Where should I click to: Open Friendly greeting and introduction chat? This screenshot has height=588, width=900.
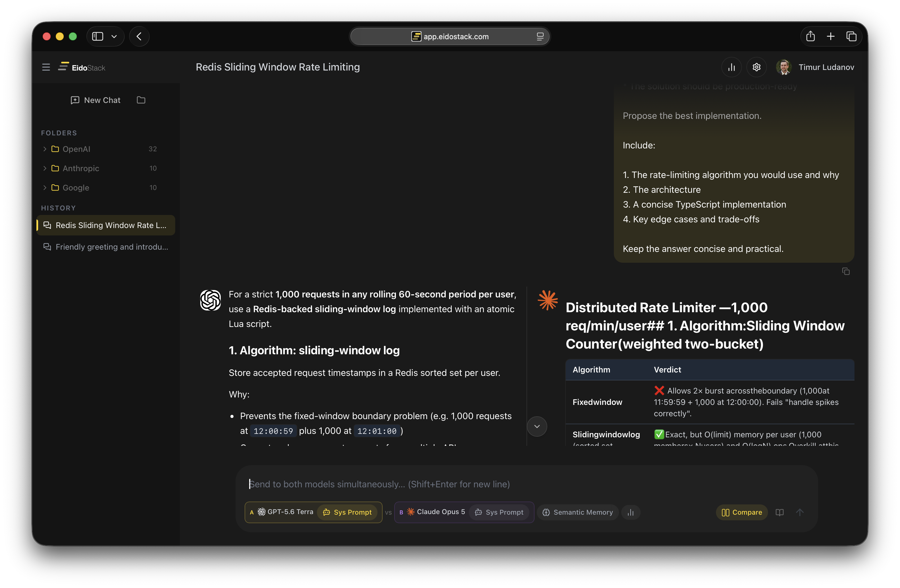pyautogui.click(x=106, y=247)
